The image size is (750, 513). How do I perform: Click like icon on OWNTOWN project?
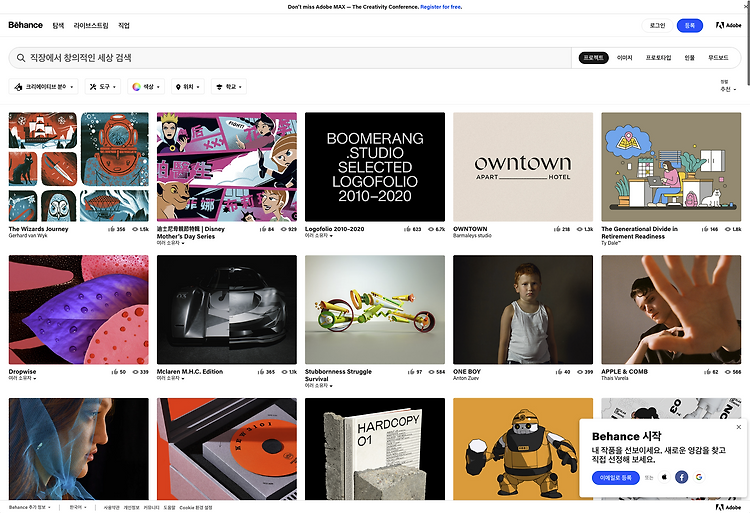[x=557, y=229]
